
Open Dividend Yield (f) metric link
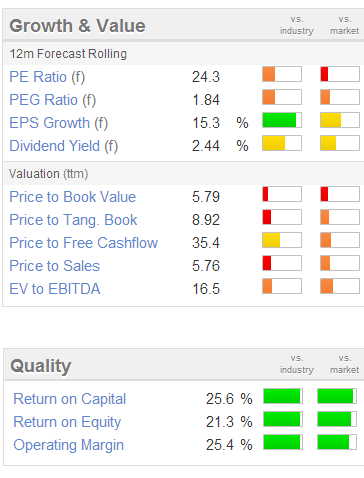point(64,146)
